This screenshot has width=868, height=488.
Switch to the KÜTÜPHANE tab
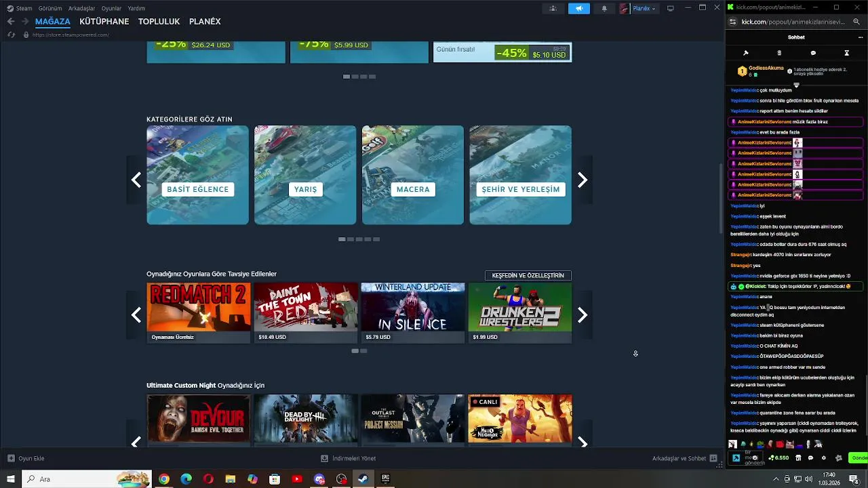[x=104, y=22]
